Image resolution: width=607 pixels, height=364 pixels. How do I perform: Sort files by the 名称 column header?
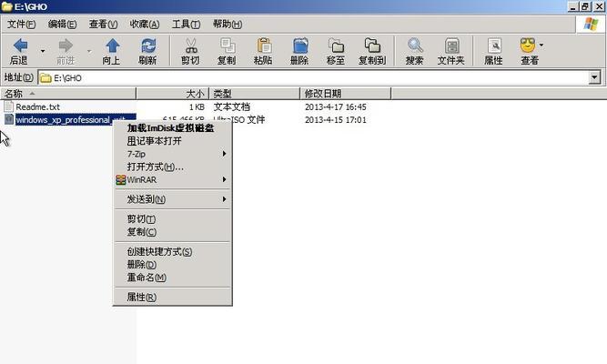(68, 94)
